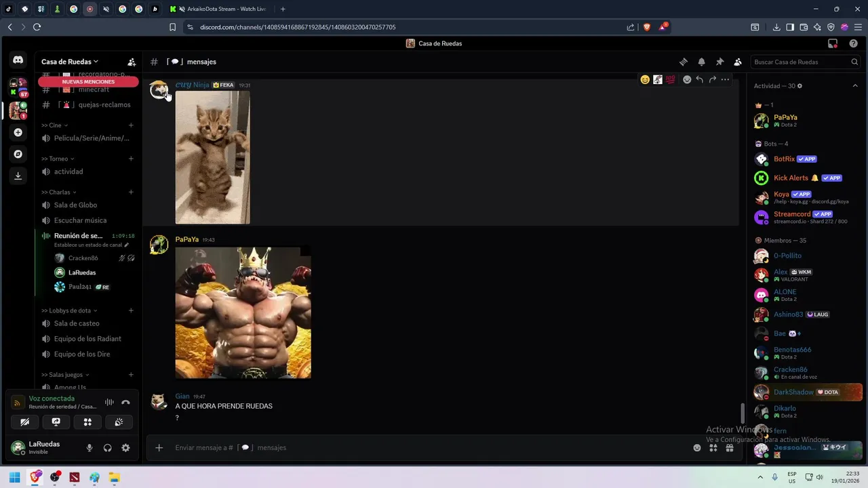Collapse the Lobbys de dota category
Screen dimensions: 868x488
pyautogui.click(x=68, y=310)
